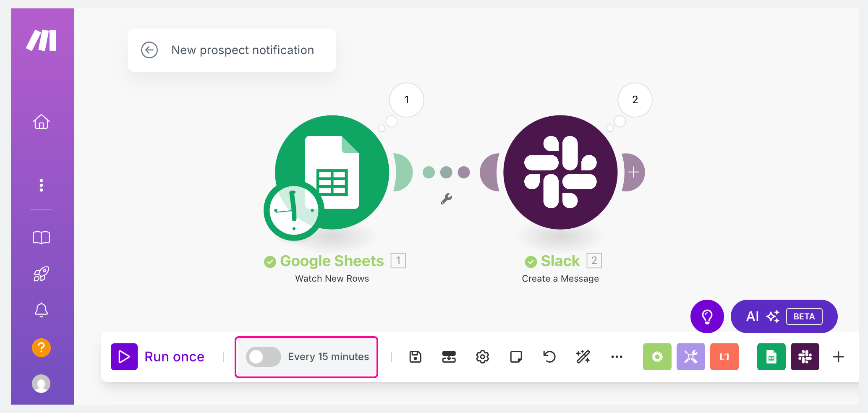Click the 'Slack' module title
This screenshot has height=413, width=868.
560,261
